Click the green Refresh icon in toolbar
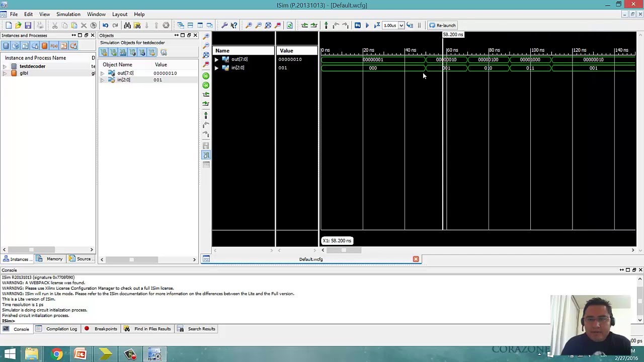The image size is (644, 362). [289, 25]
